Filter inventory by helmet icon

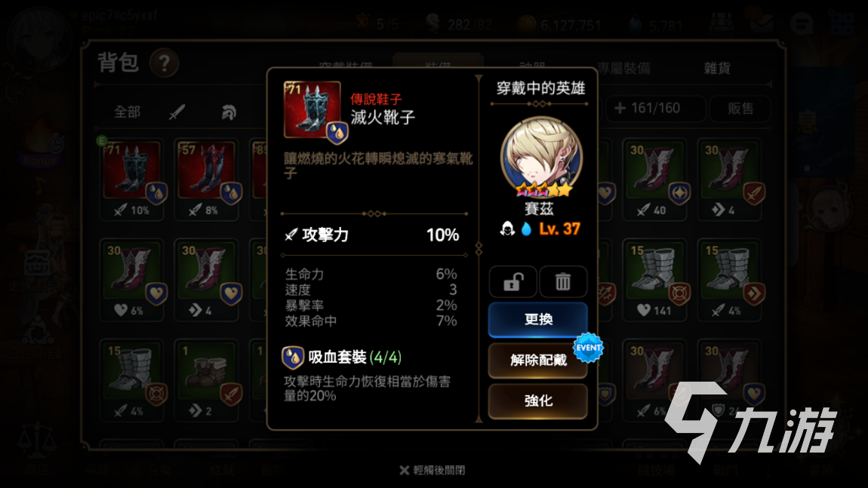tap(229, 112)
